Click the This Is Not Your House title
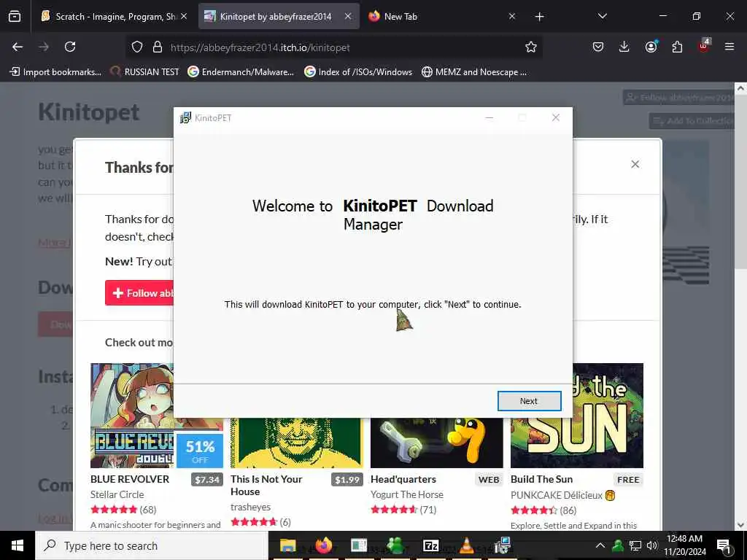This screenshot has height=560, width=747. (266, 485)
